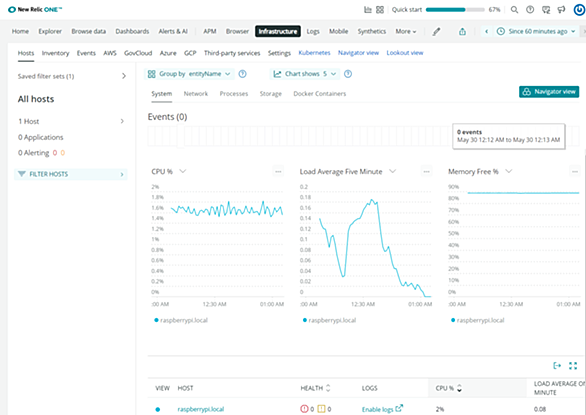This screenshot has height=415, width=586.
Task: Open Third-party services tab
Action: point(232,53)
